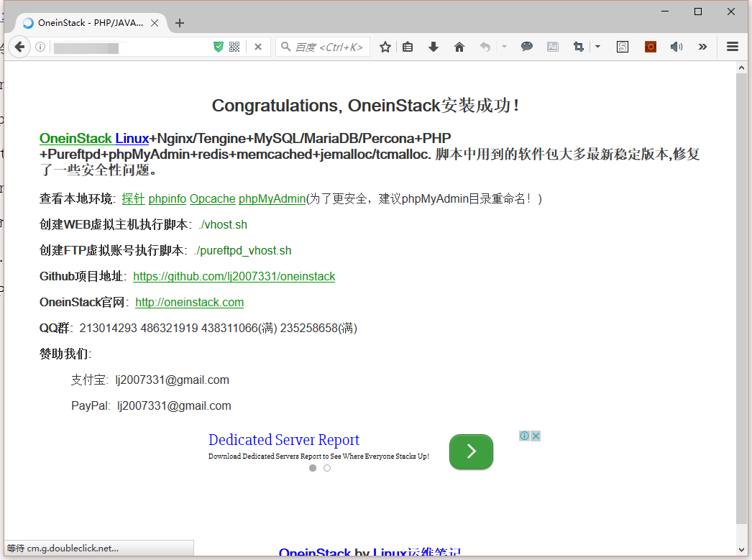Click the page heading Congratulations text

tap(365, 106)
